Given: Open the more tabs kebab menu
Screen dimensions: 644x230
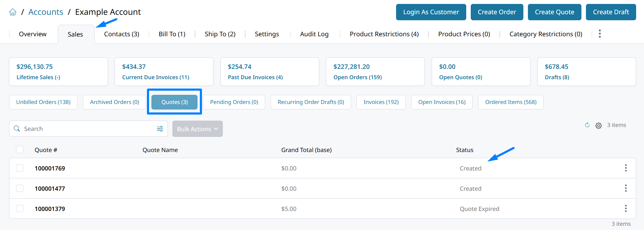Looking at the screenshot, I should (x=600, y=34).
